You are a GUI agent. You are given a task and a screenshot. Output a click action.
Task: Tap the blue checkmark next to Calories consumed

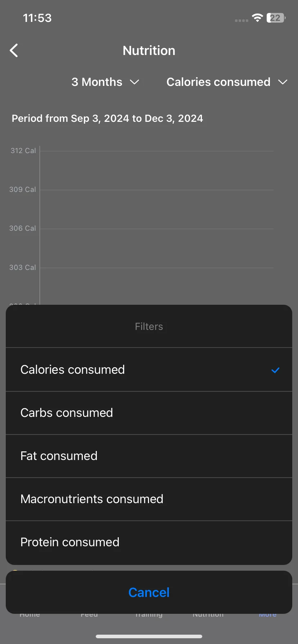(275, 370)
